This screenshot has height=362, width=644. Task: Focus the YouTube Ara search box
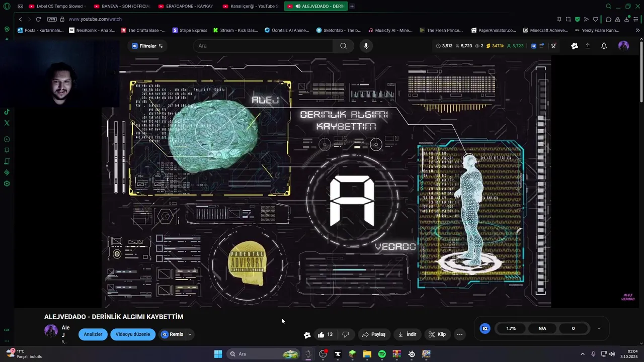[x=263, y=46]
